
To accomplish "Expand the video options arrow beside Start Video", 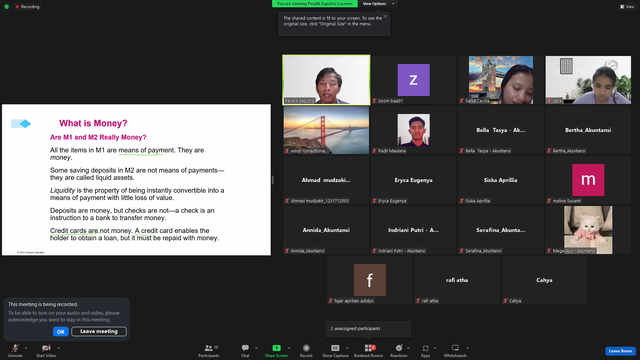I will tap(58, 348).
